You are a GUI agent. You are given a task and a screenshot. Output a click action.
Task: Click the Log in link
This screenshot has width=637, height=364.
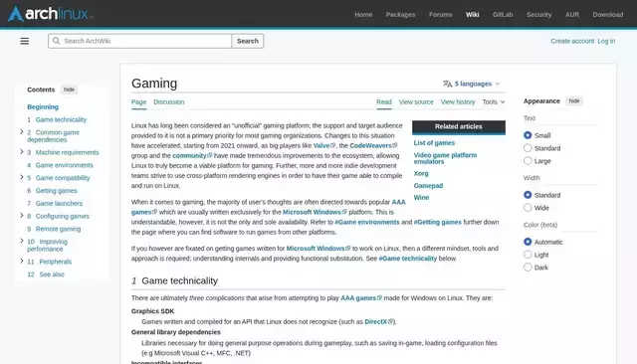click(606, 41)
